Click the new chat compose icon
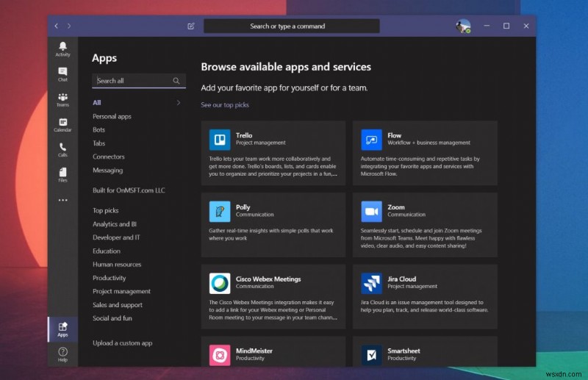 tap(191, 26)
